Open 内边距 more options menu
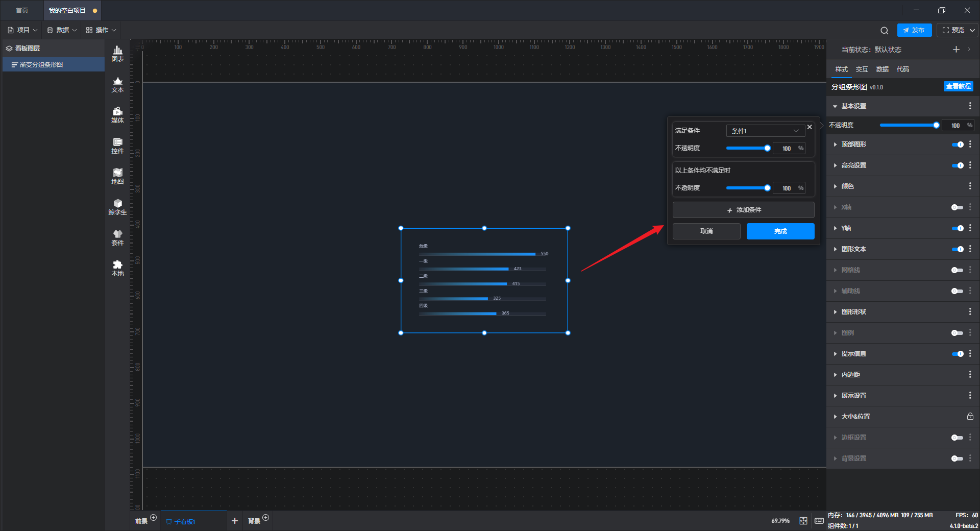The image size is (980, 531). (x=970, y=374)
